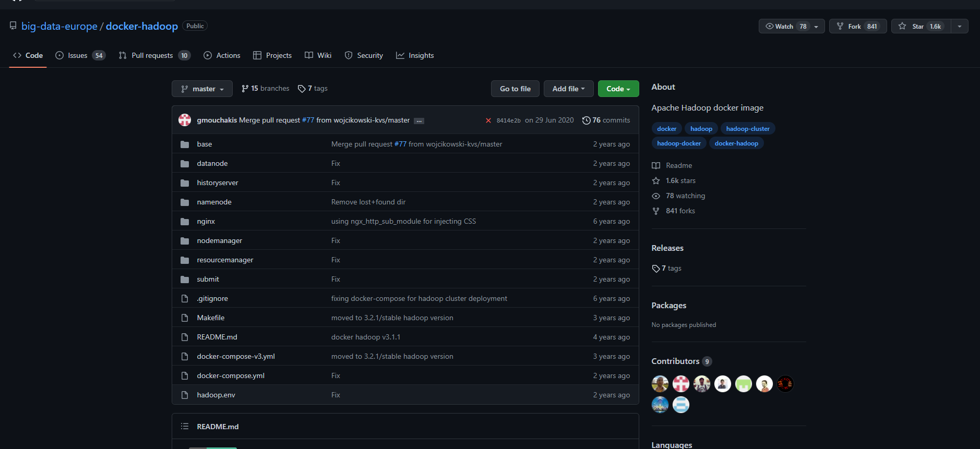The image size is (980, 449).
Task: View 841 forks link
Action: click(673, 211)
